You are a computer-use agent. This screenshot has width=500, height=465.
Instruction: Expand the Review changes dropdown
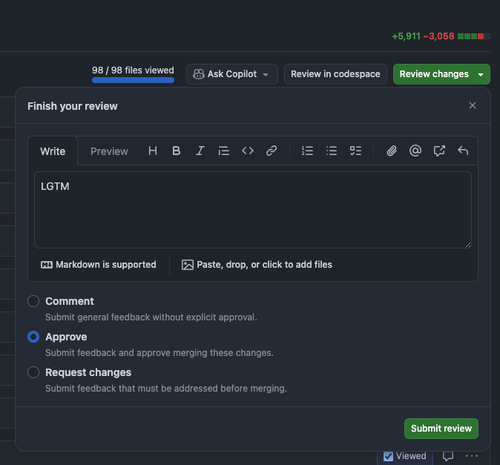click(x=481, y=74)
